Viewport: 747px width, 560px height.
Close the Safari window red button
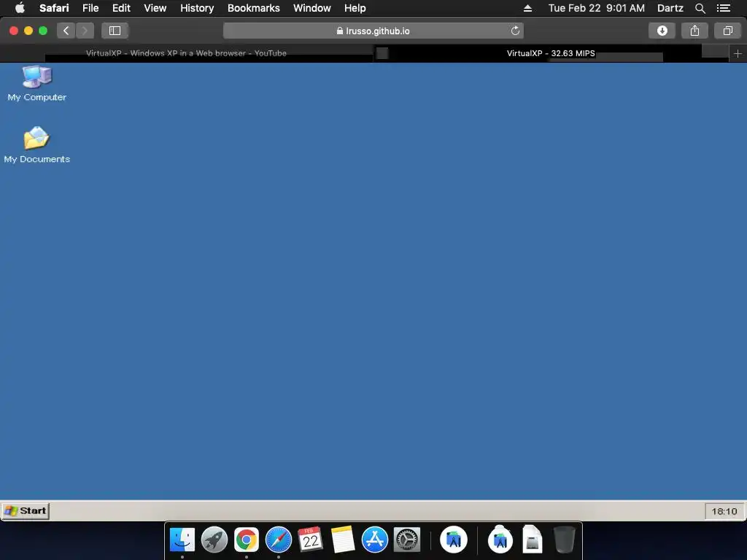pos(14,31)
